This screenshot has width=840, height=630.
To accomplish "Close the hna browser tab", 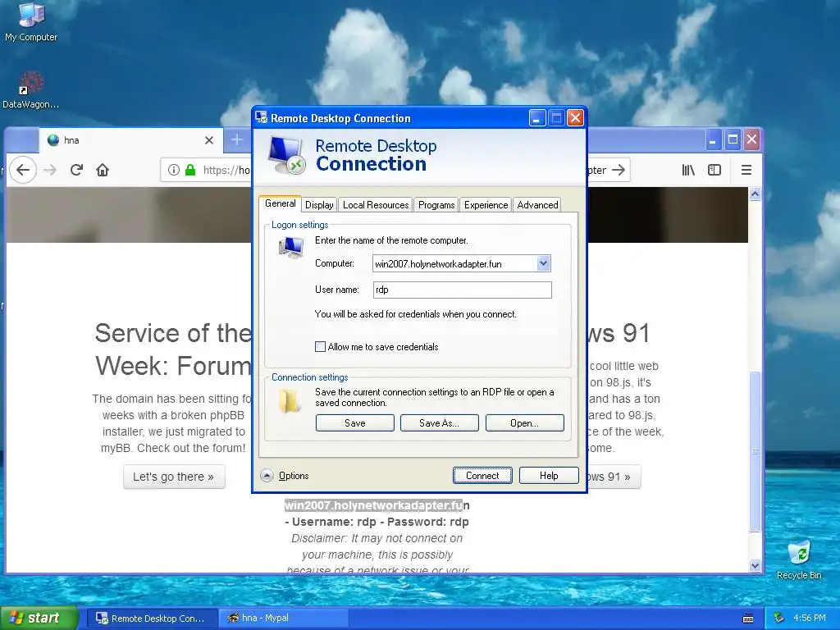I will pos(209,139).
